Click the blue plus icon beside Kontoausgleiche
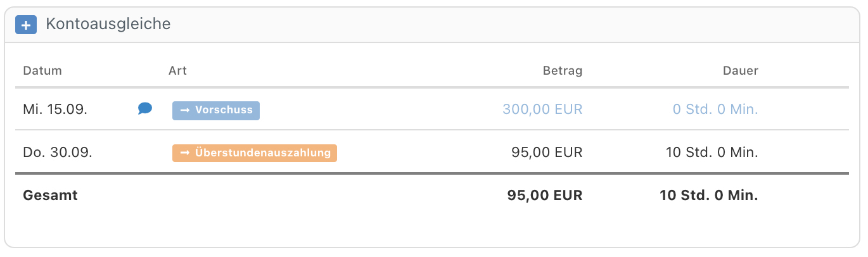Viewport: 868px width, 257px height. point(26,25)
